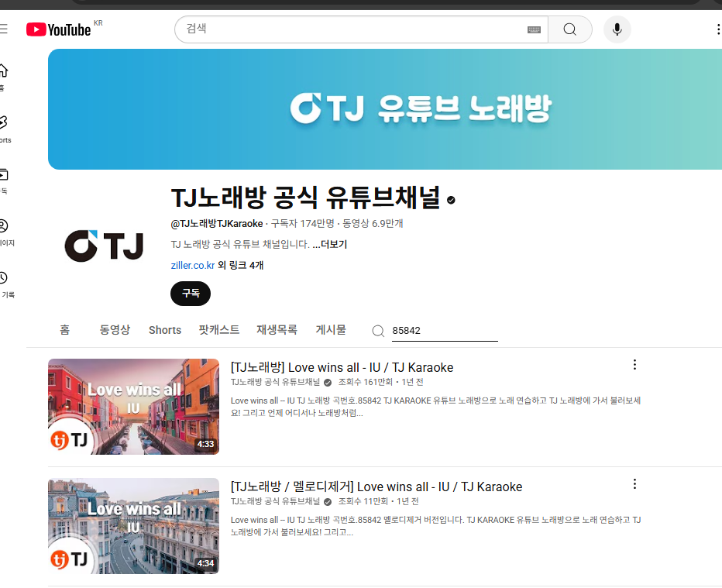
Task: Click the magnifying glass search icon
Action: point(569,29)
